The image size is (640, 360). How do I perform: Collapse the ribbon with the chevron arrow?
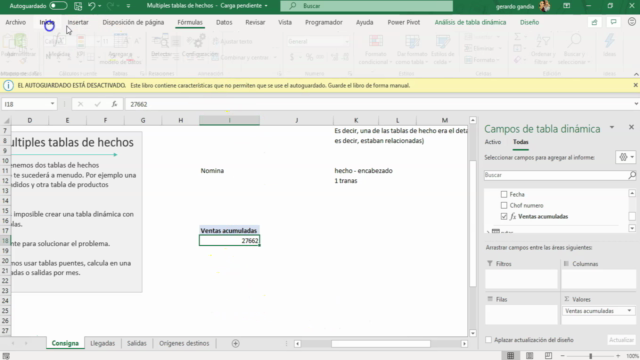[x=636, y=74]
